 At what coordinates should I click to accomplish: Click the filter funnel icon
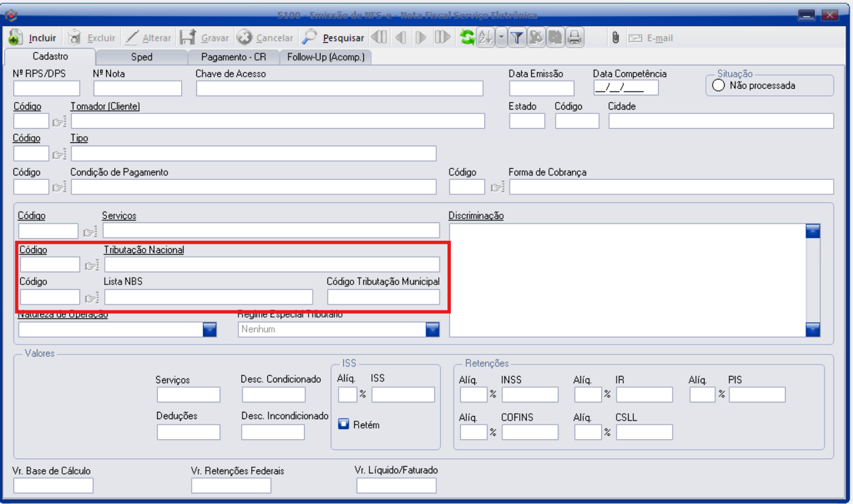coord(517,37)
